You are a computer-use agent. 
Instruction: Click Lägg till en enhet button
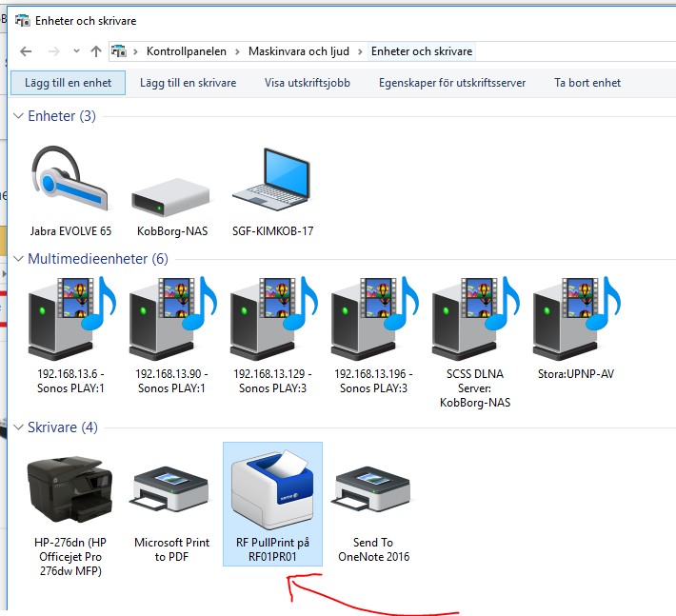pyautogui.click(x=69, y=83)
